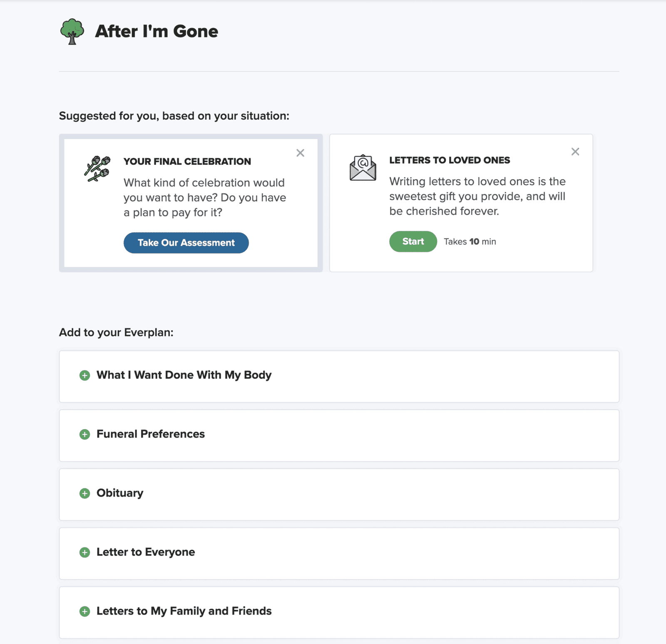Image resolution: width=666 pixels, height=644 pixels.
Task: Click the roses icon on Final Celebration card
Action: 97,169
